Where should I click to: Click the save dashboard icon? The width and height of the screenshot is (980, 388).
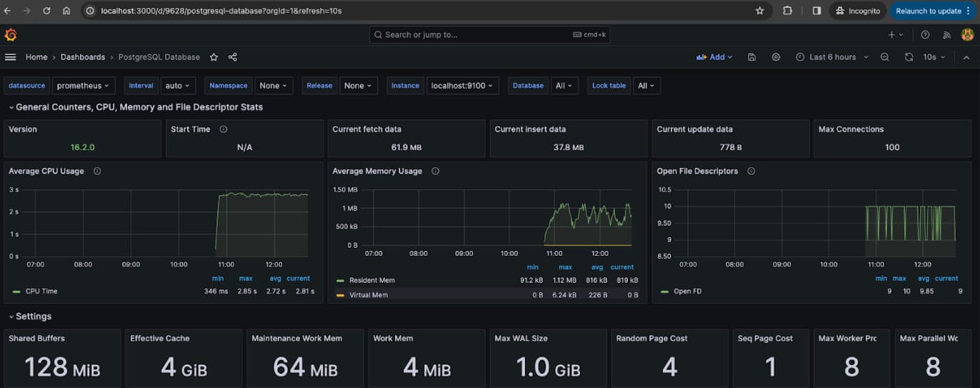click(x=752, y=57)
